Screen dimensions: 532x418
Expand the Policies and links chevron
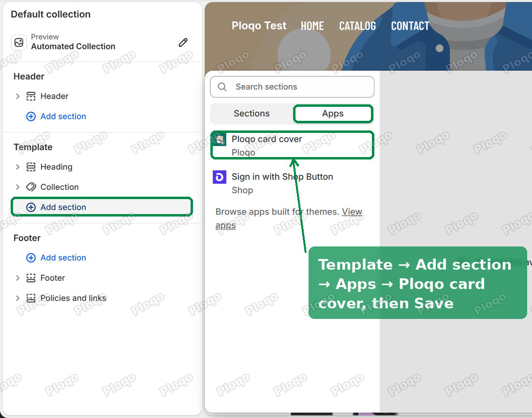[x=17, y=298]
